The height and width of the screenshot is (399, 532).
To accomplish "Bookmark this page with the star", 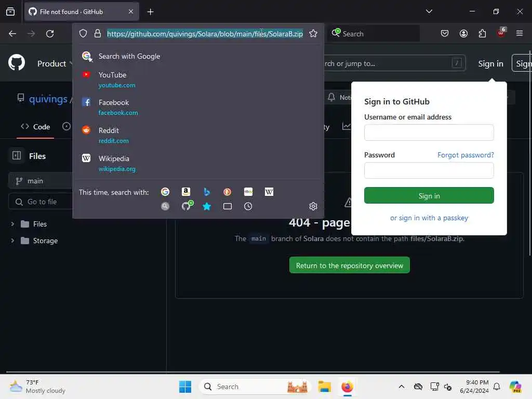I will point(313,33).
